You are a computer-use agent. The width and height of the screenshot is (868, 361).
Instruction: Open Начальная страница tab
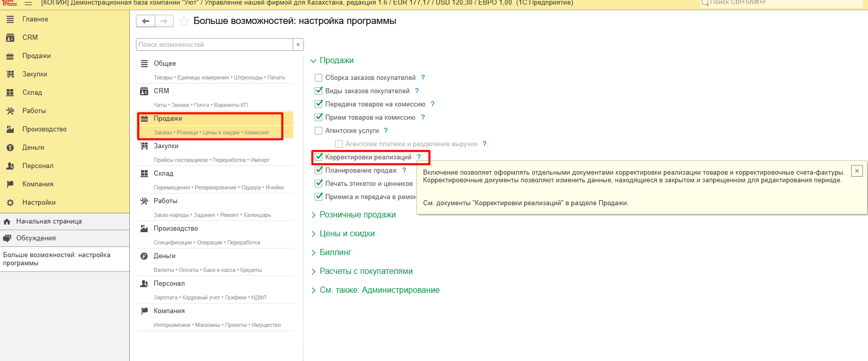tap(65, 221)
